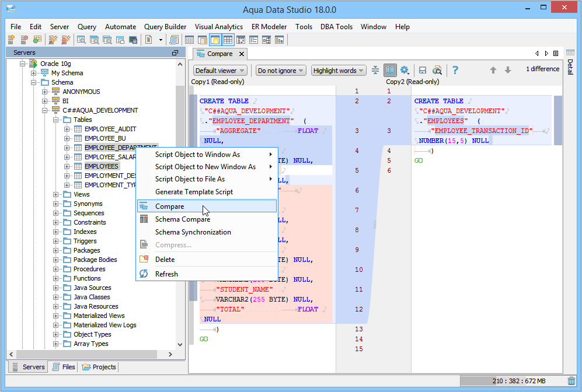Select Refresh from the context menu
Image resolution: width=582 pixels, height=392 pixels.
[207, 274]
